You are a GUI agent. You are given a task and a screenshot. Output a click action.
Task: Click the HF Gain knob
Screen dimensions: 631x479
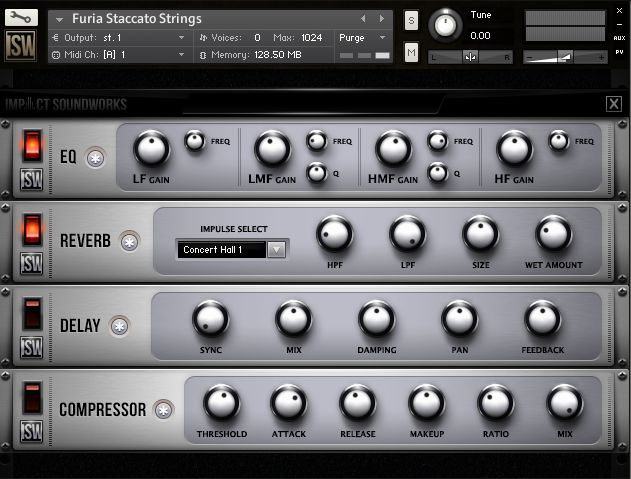point(514,148)
